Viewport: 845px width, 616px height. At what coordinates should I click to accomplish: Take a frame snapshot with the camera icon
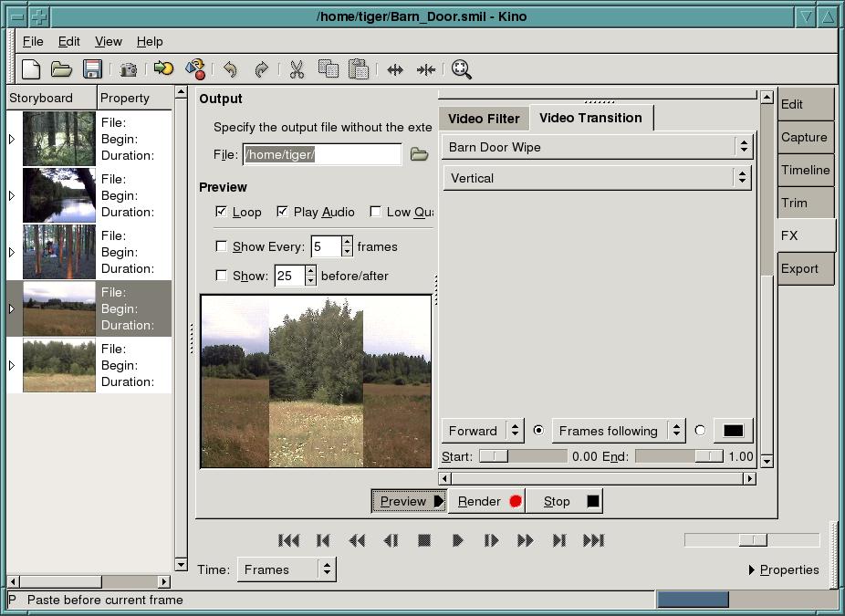point(128,69)
